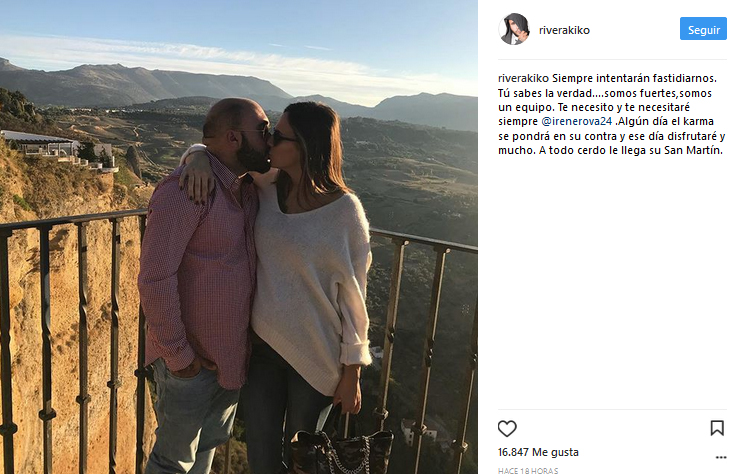
Task: Open the @irenerova24 mention in the caption
Action: pos(576,121)
